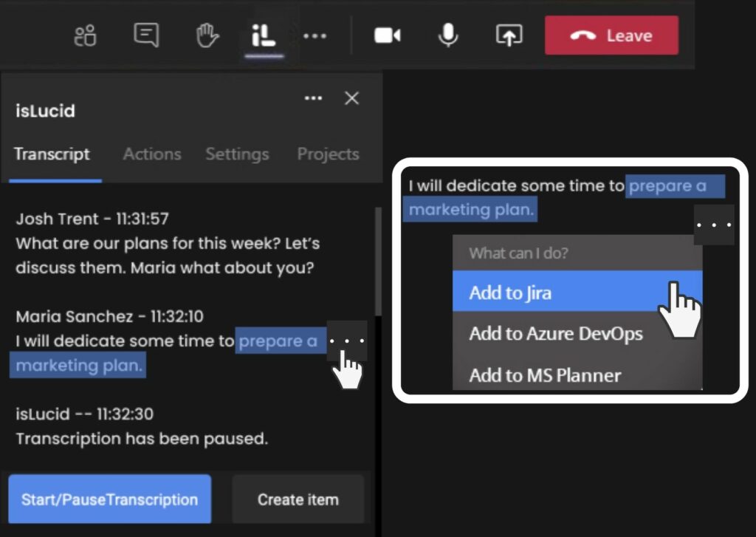Viewport: 756px width, 537px height.
Task: Click "Josh Trent - 11:31:57" header
Action: point(92,219)
